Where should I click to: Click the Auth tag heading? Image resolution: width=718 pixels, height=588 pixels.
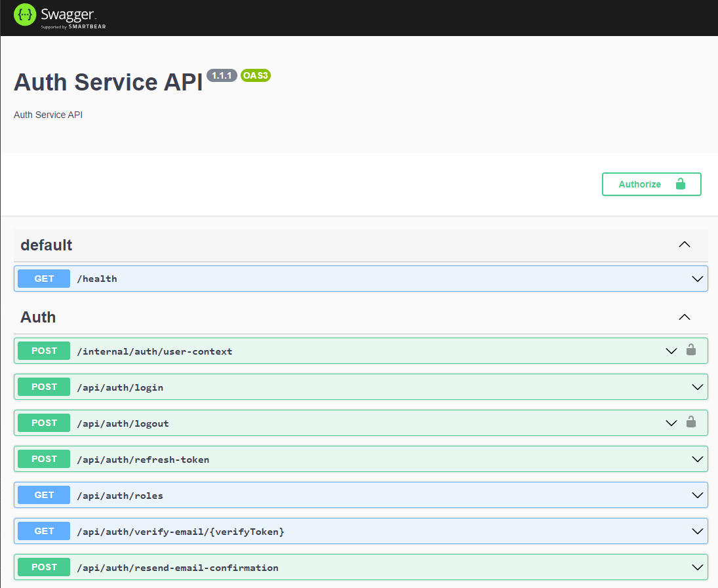(x=38, y=317)
